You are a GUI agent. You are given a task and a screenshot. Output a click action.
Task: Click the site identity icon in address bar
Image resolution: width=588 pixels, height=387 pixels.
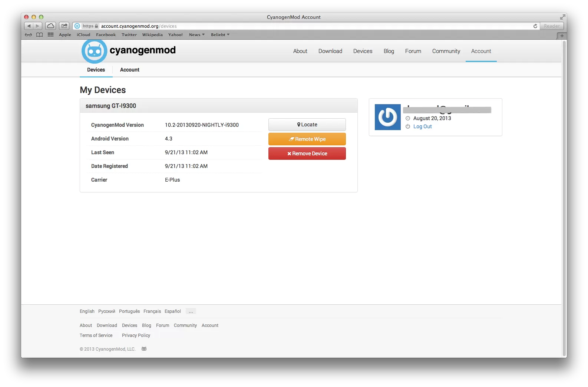(77, 26)
